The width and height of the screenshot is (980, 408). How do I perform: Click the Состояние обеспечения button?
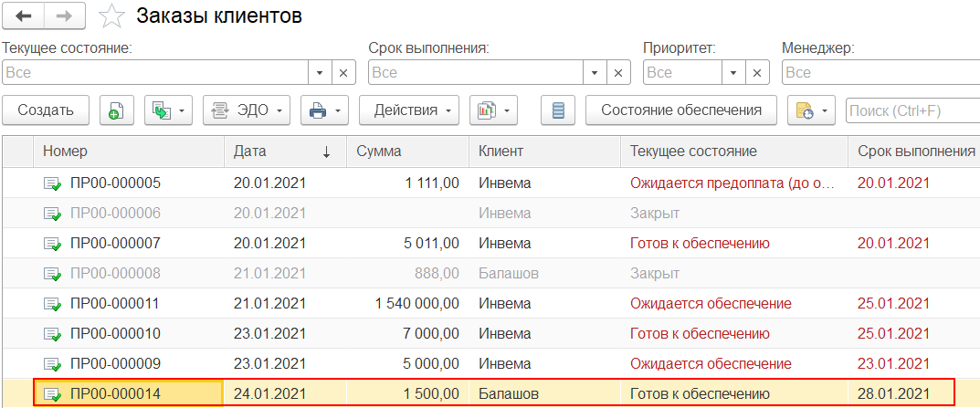[x=680, y=110]
